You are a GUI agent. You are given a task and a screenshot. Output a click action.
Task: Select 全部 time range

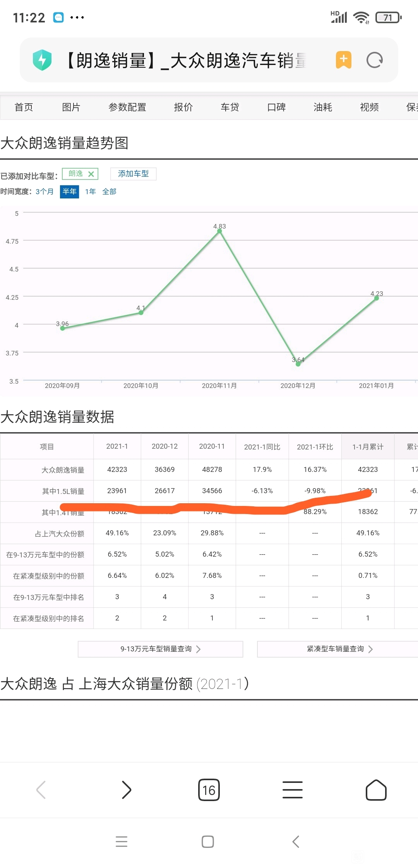(x=109, y=191)
